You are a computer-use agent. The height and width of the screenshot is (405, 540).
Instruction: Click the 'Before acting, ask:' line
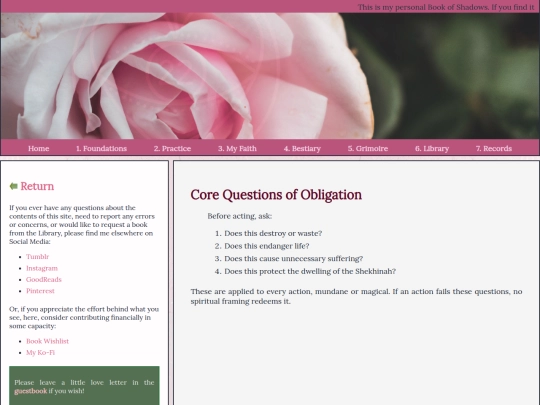240,216
